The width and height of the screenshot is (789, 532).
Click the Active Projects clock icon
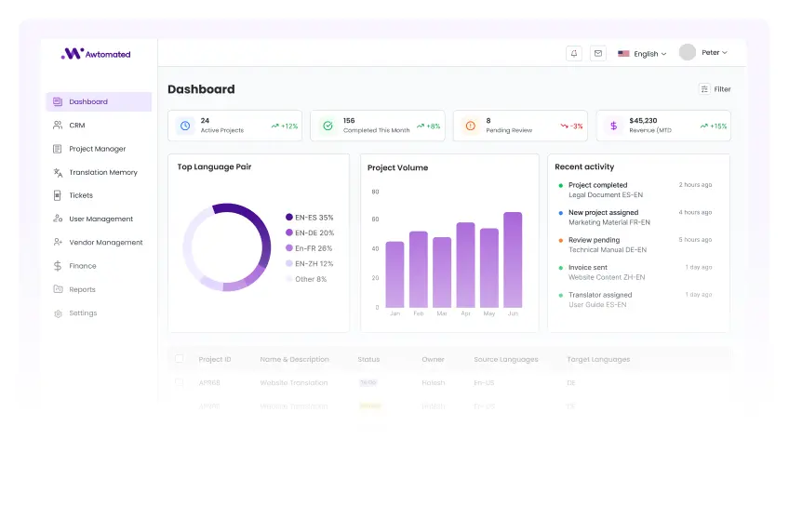pyautogui.click(x=184, y=126)
